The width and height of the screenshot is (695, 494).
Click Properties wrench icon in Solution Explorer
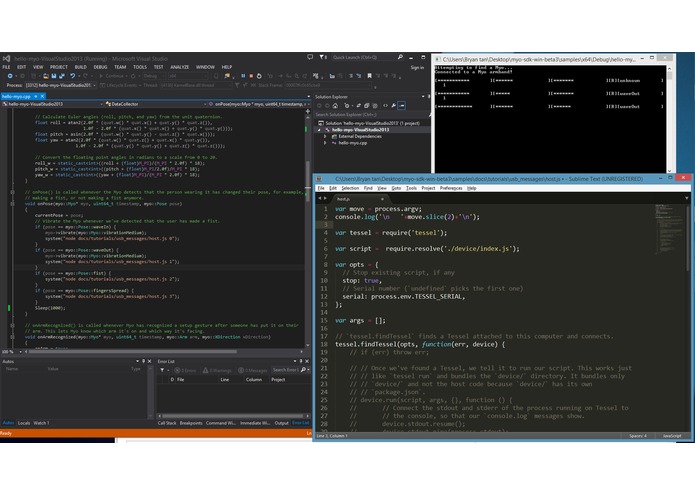point(393,105)
